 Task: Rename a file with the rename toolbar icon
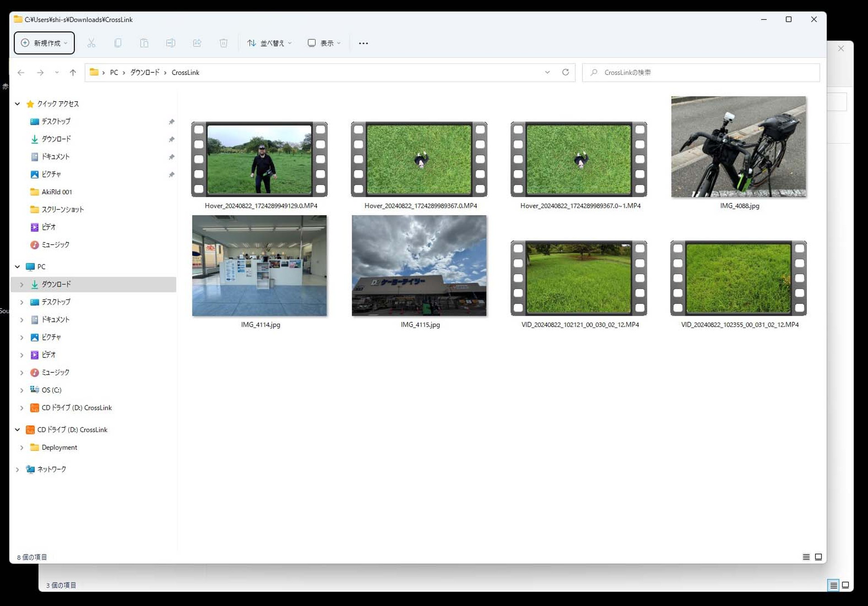click(x=170, y=43)
